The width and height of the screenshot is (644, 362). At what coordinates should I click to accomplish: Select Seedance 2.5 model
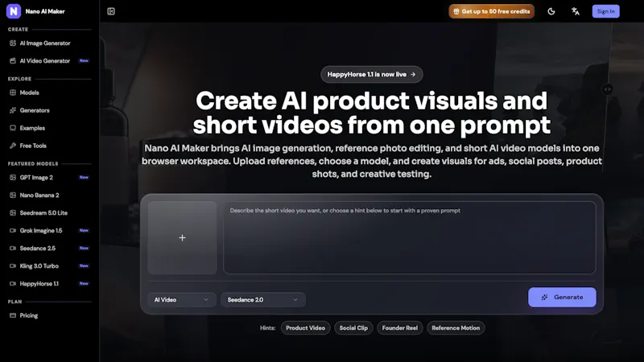click(x=49, y=249)
